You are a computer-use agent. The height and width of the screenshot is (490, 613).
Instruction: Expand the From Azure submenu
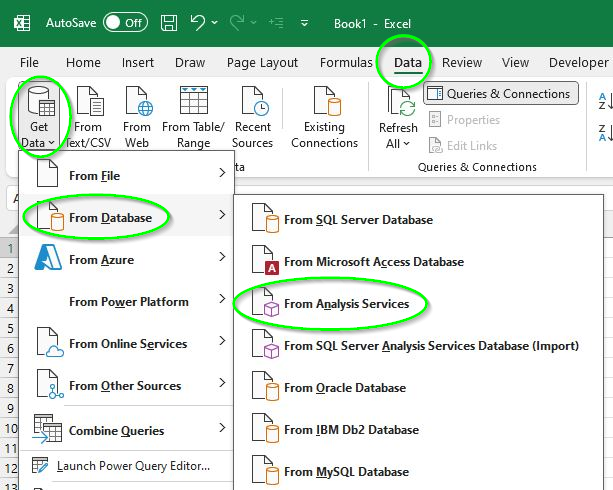tap(127, 257)
